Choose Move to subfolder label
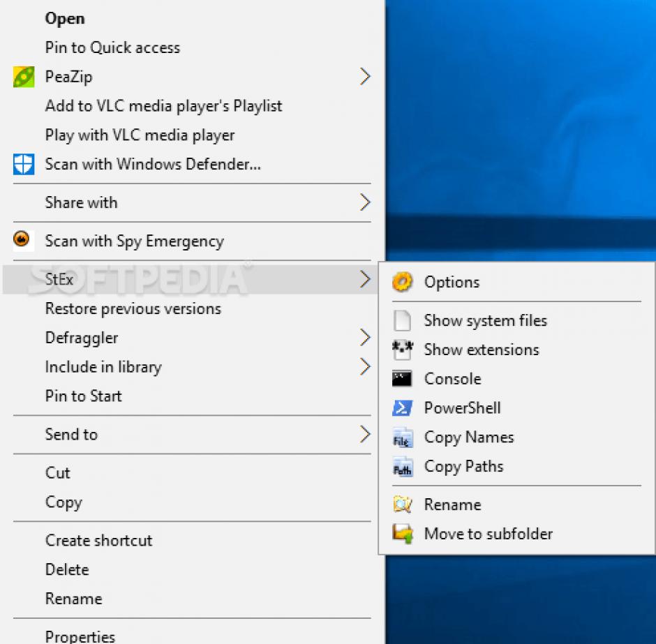Image resolution: width=656 pixels, height=644 pixels. (489, 534)
